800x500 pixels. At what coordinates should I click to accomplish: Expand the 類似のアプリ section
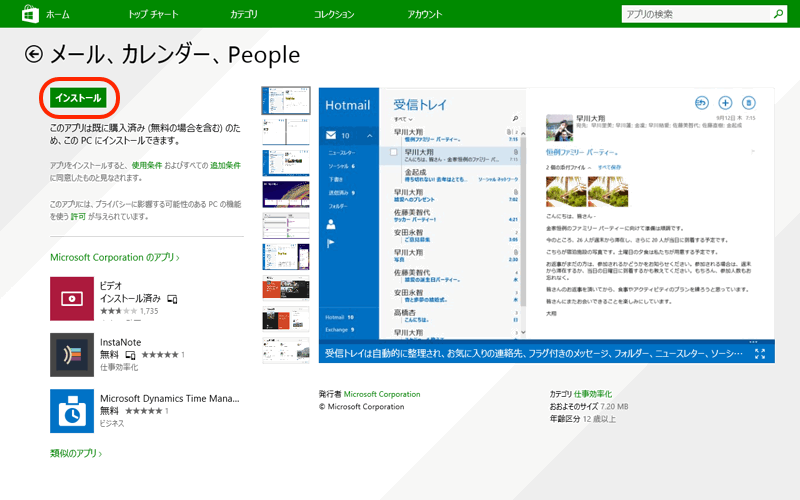(77, 454)
